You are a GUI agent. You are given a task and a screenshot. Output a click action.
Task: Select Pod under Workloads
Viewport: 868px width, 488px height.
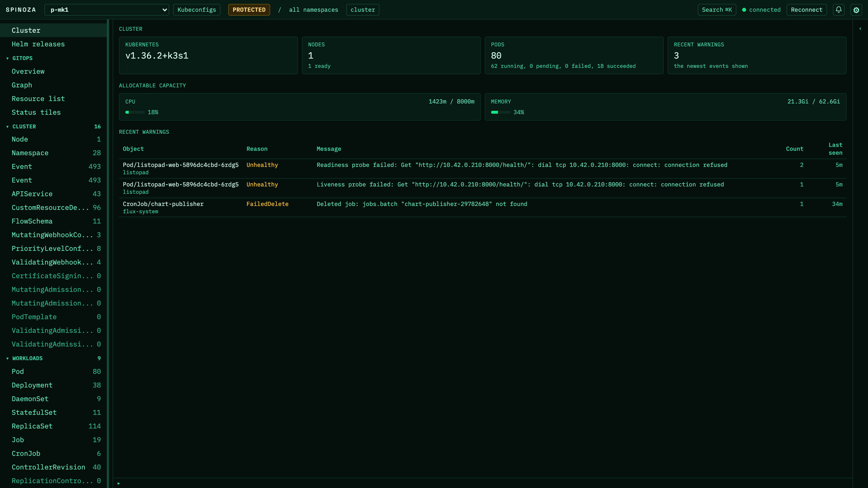pyautogui.click(x=53, y=372)
